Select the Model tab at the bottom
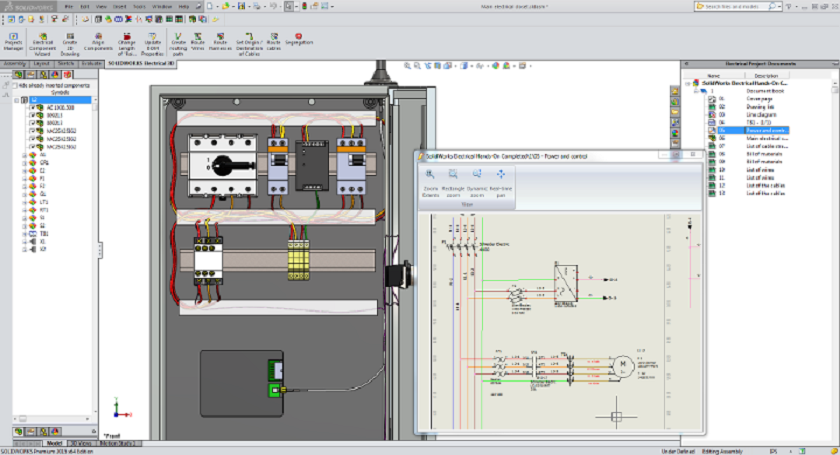840x455 pixels. point(54,443)
